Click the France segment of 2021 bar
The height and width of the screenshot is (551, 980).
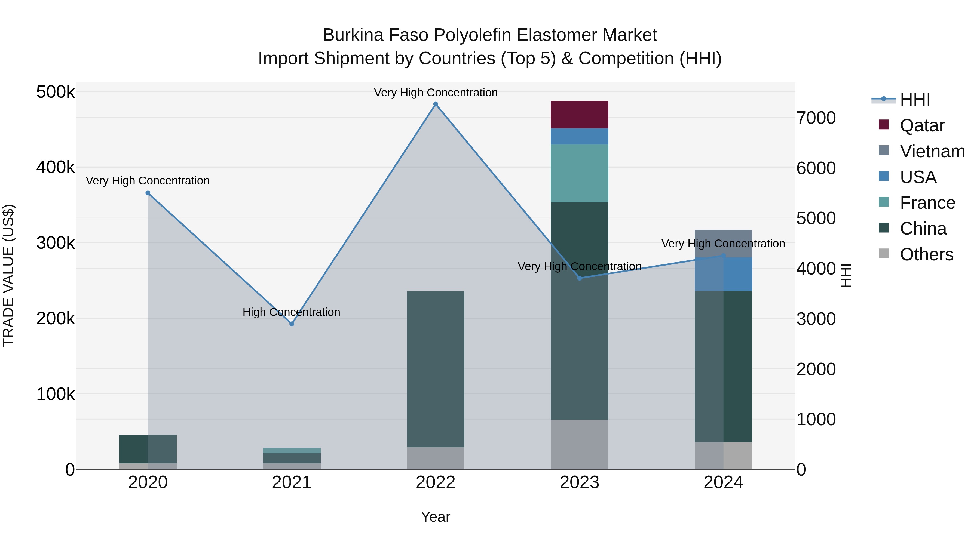point(292,451)
